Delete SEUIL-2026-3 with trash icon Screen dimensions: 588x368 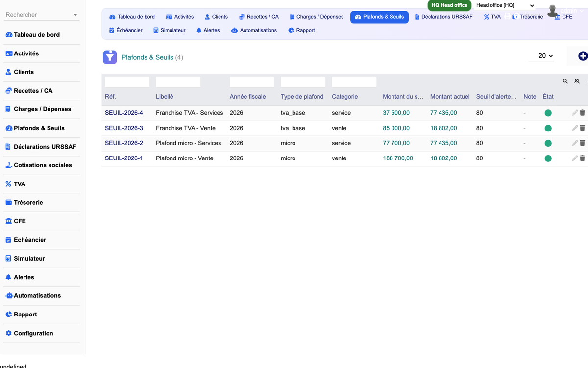582,128
